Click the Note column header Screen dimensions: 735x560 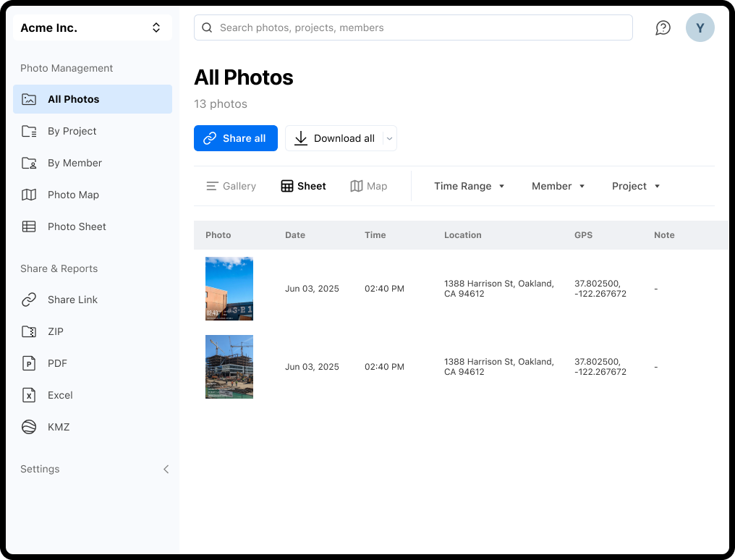click(x=664, y=235)
